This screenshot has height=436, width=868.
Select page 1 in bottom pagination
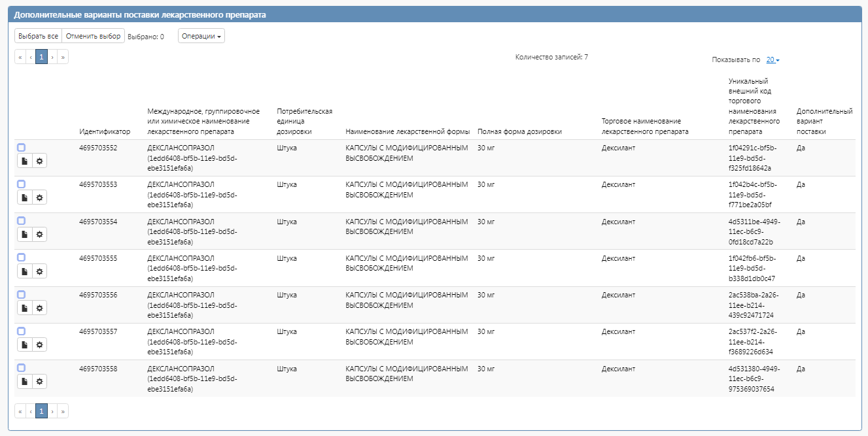tap(41, 411)
